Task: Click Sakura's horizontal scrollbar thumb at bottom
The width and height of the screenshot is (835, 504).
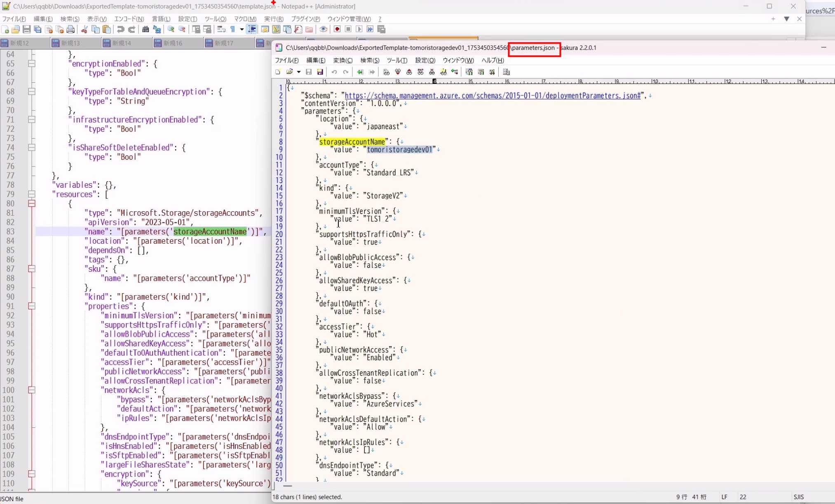Action: 287,486
